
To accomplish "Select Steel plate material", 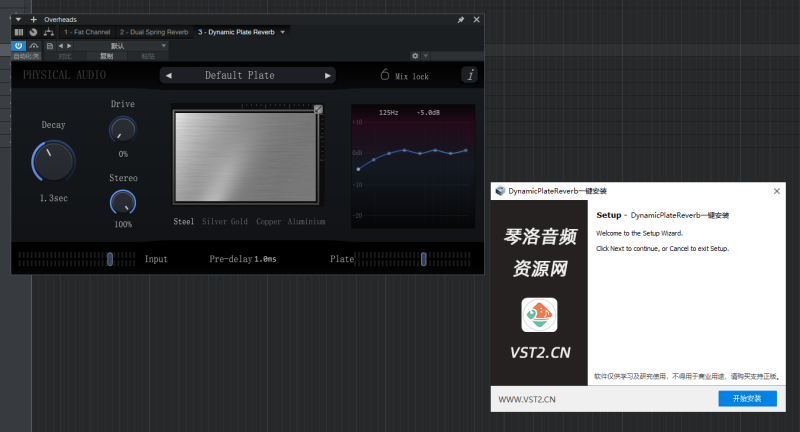I will tap(184, 221).
